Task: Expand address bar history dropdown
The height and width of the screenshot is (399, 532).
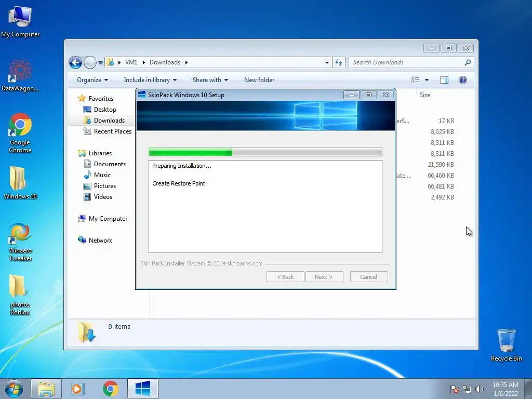Action: pyautogui.click(x=327, y=62)
